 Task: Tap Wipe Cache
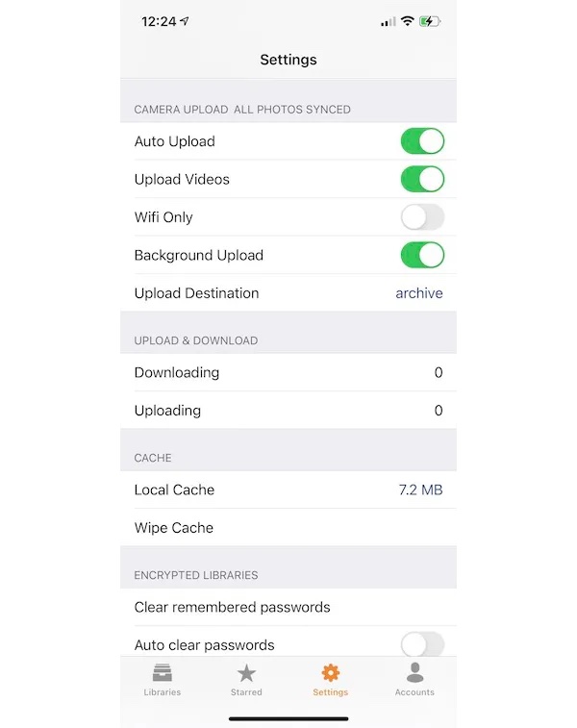click(x=288, y=528)
